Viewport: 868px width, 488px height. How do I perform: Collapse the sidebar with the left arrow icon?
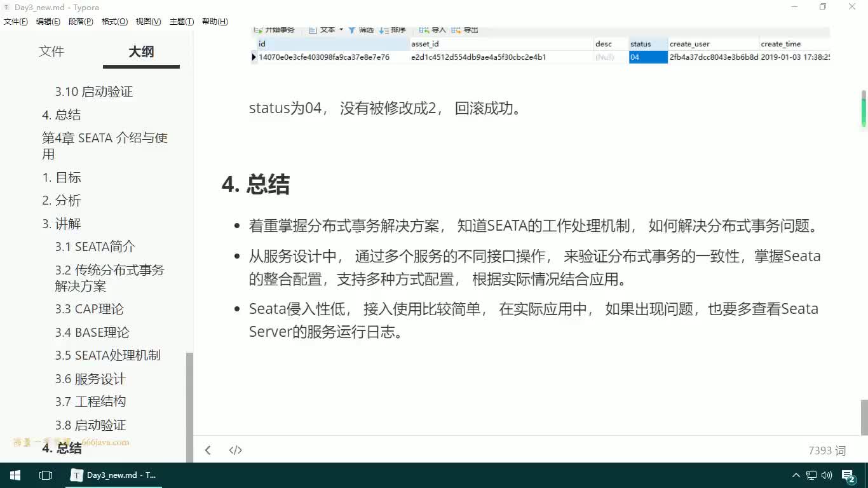(x=208, y=450)
